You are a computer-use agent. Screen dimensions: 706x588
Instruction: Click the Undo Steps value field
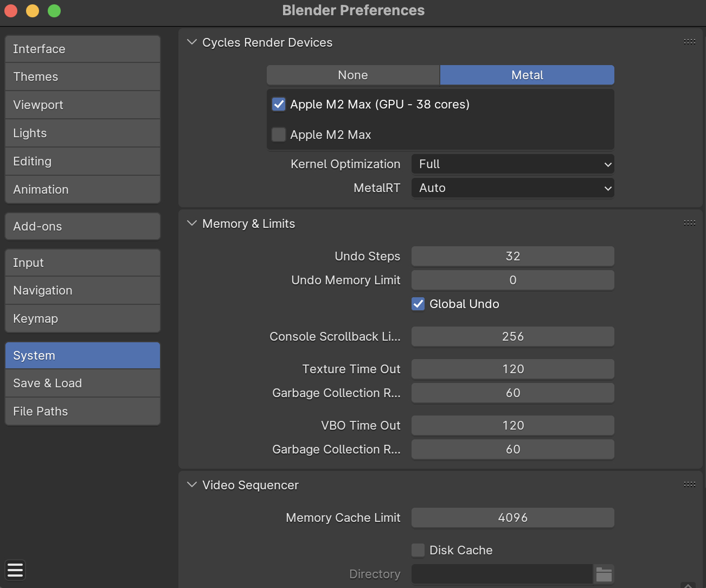click(x=513, y=256)
